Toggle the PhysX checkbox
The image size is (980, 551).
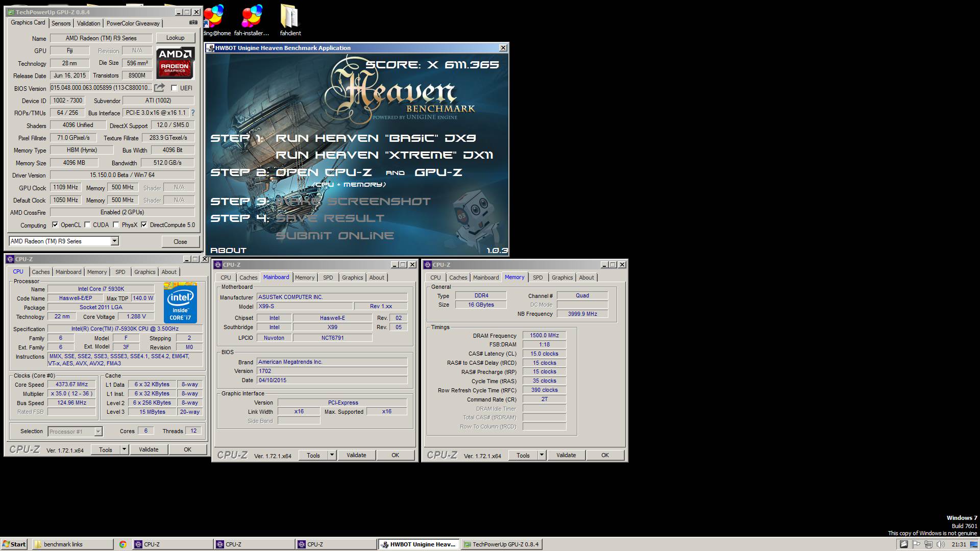click(116, 225)
